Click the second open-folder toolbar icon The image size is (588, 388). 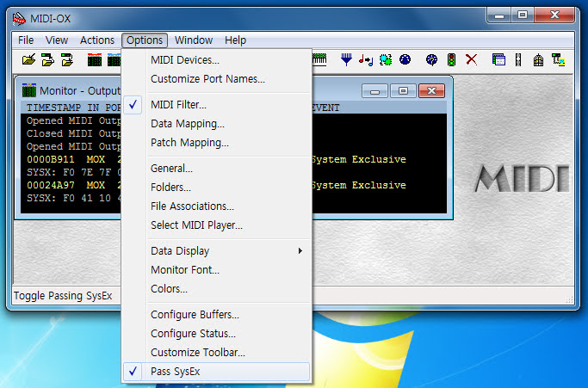pyautogui.click(x=48, y=60)
